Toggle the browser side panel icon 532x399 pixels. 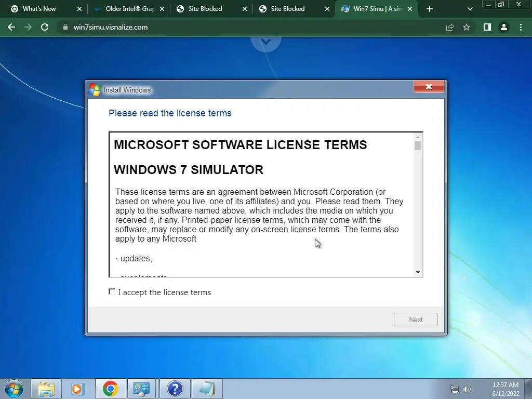(x=487, y=27)
